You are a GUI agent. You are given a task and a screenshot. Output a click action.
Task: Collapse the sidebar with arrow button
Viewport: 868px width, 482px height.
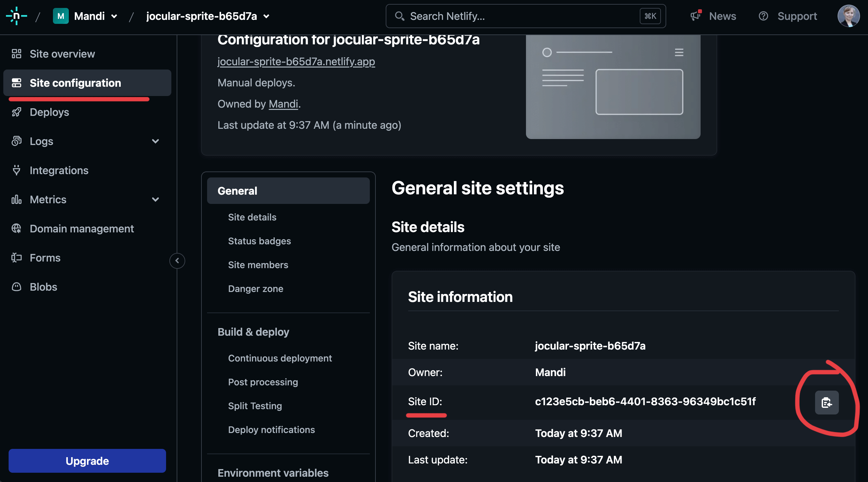(177, 261)
